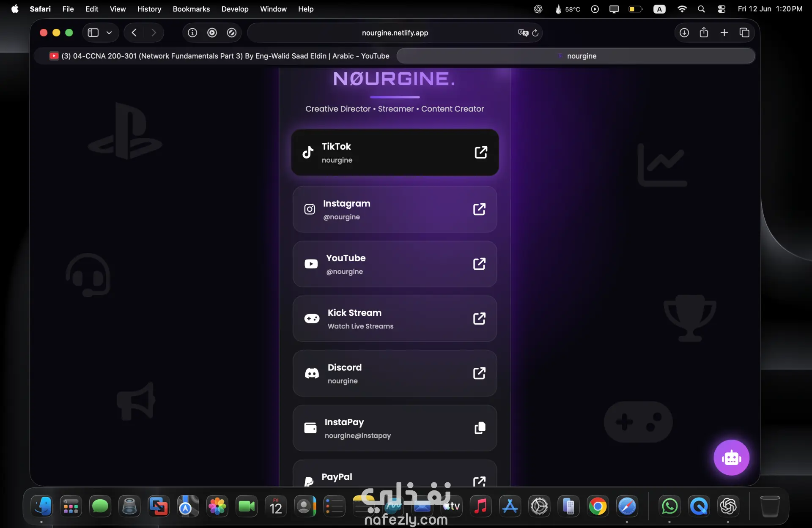Screen dimensions: 812x528
Task: Reload the nourgine page
Action: point(535,33)
